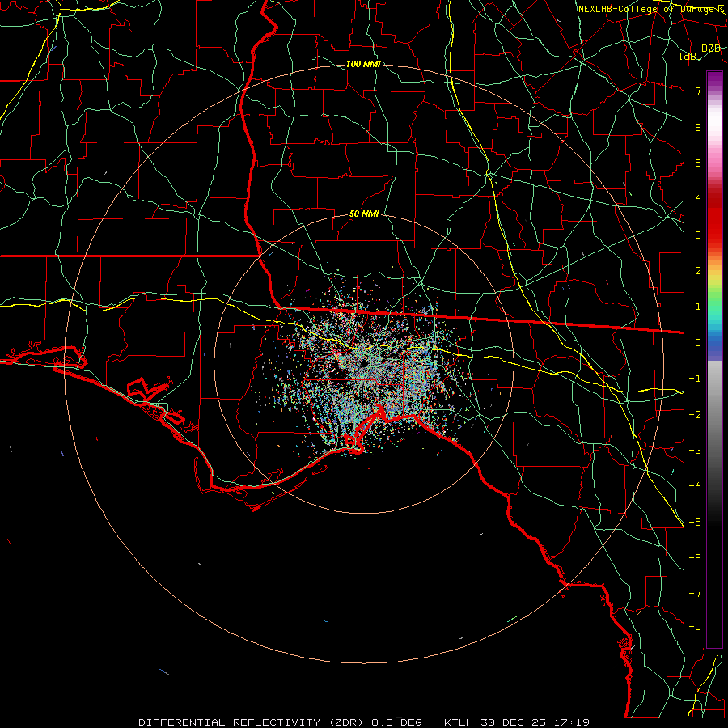
Task: Click the '1' value on the color scale
Action: click(x=698, y=307)
